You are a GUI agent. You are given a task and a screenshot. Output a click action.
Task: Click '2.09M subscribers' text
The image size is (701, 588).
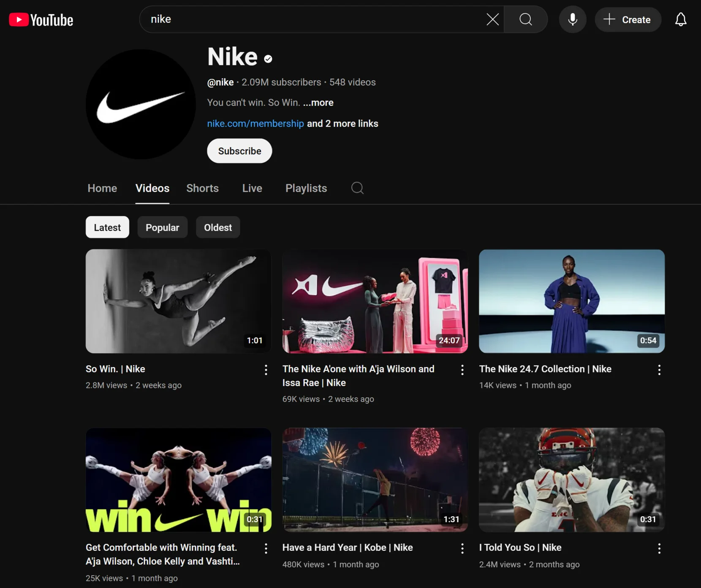point(281,82)
